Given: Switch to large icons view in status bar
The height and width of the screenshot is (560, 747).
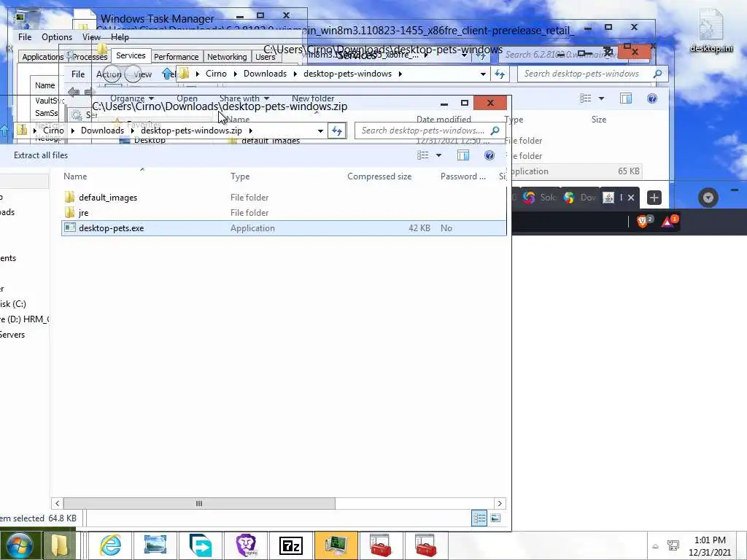Looking at the screenshot, I should [x=495, y=518].
